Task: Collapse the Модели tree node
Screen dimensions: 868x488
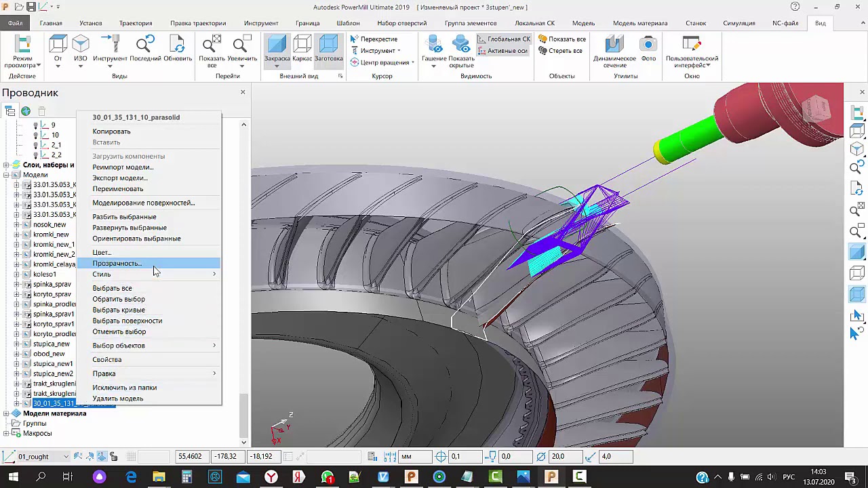Action: 6,175
